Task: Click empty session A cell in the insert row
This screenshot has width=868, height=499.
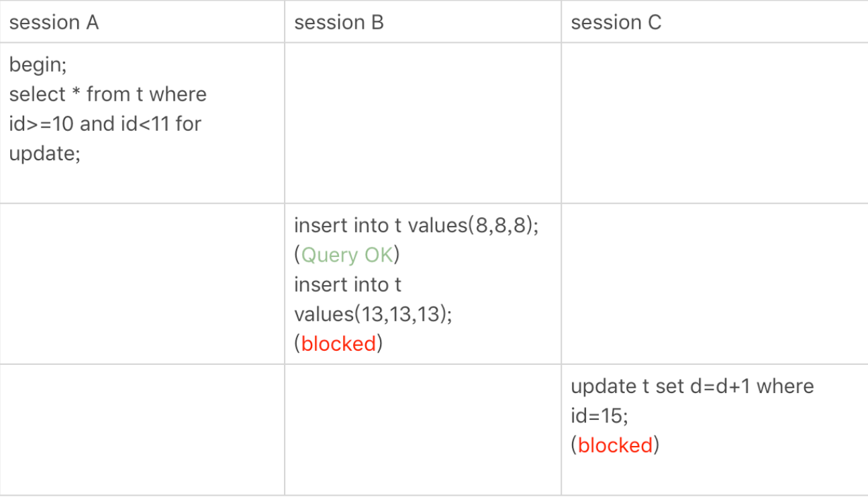Action: (x=142, y=284)
